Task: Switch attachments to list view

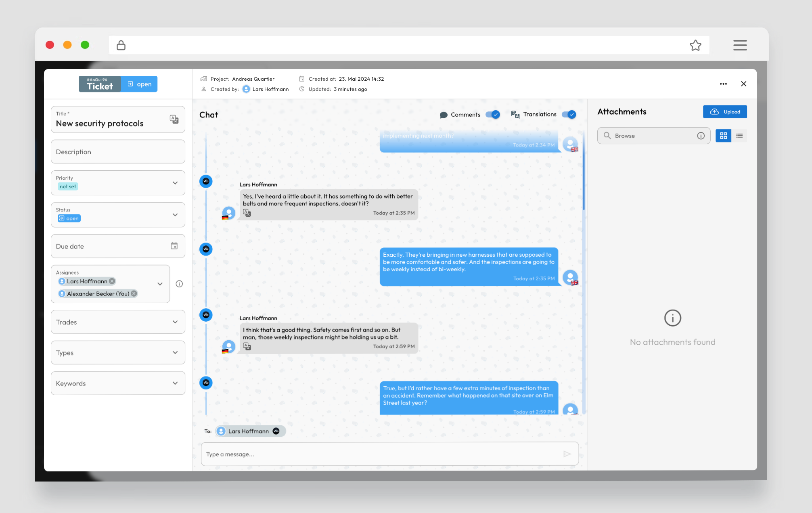Action: click(739, 136)
